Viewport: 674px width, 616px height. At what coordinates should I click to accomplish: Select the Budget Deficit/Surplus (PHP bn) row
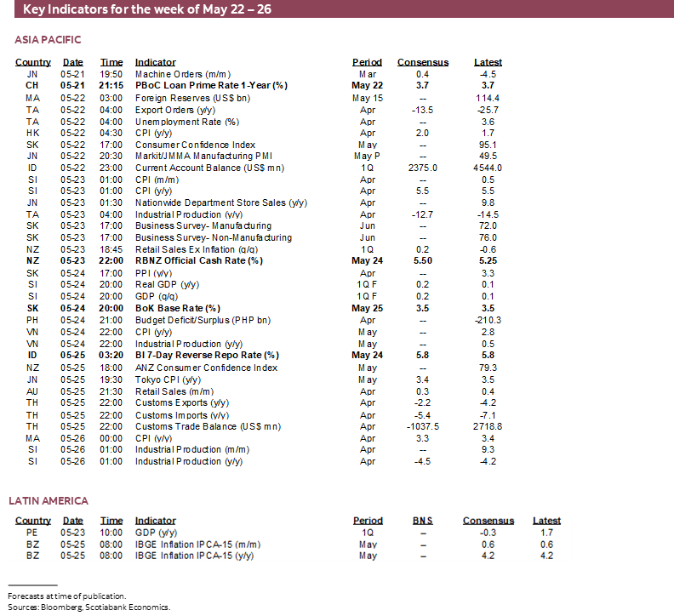pyautogui.click(x=203, y=320)
